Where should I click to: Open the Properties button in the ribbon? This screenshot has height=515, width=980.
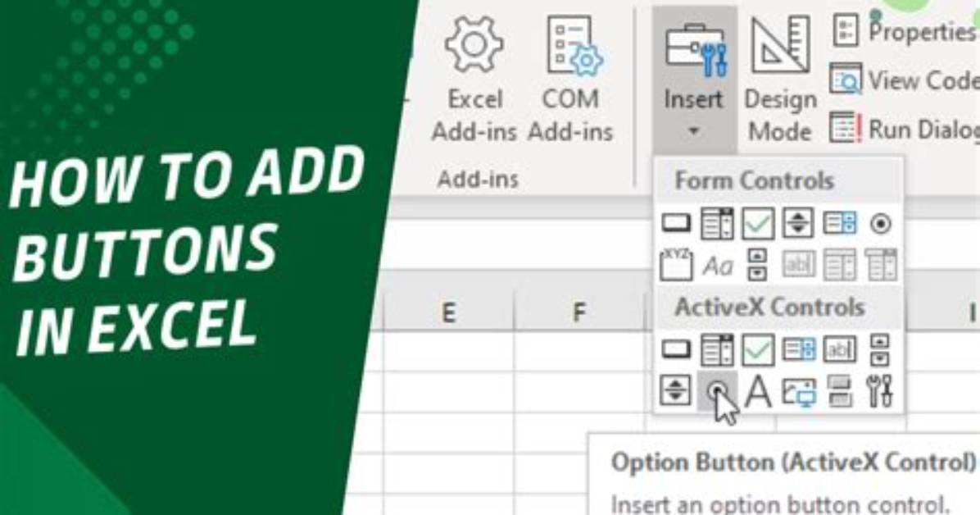pos(904,31)
